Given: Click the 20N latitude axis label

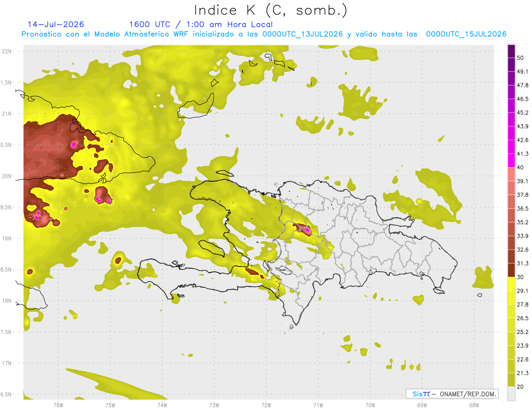Looking at the screenshot, I should pyautogui.click(x=8, y=176).
